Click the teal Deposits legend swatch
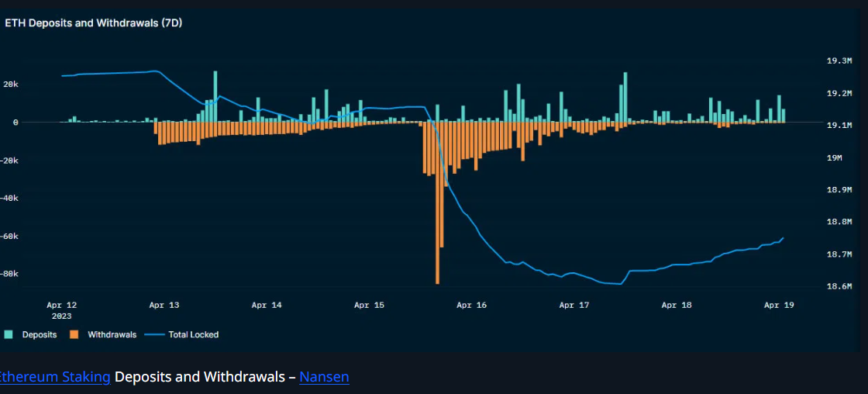This screenshot has width=868, height=394. 9,335
